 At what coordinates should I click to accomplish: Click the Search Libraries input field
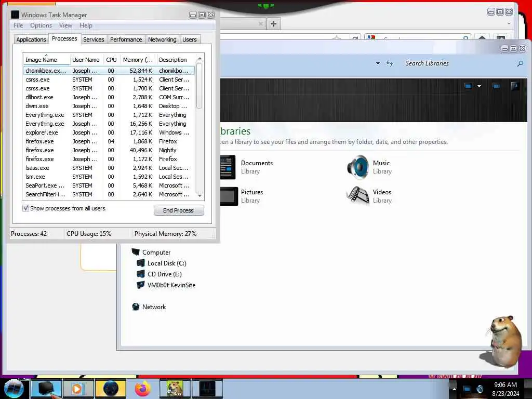(x=458, y=63)
